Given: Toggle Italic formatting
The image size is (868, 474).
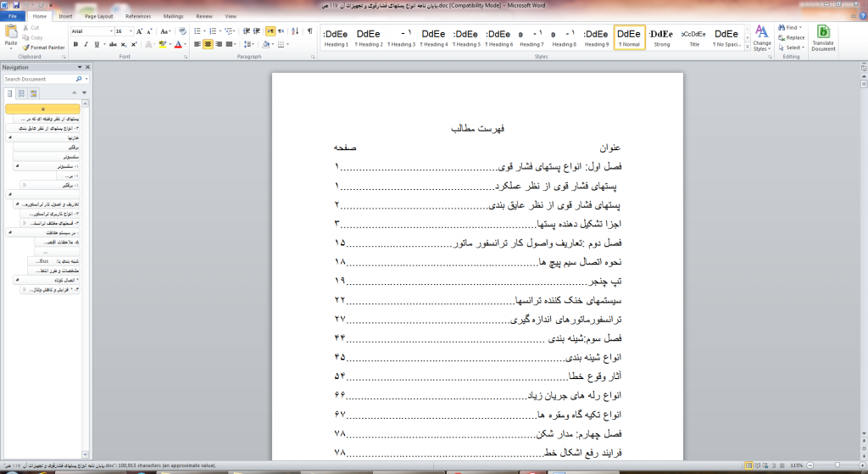Looking at the screenshot, I should [86, 44].
